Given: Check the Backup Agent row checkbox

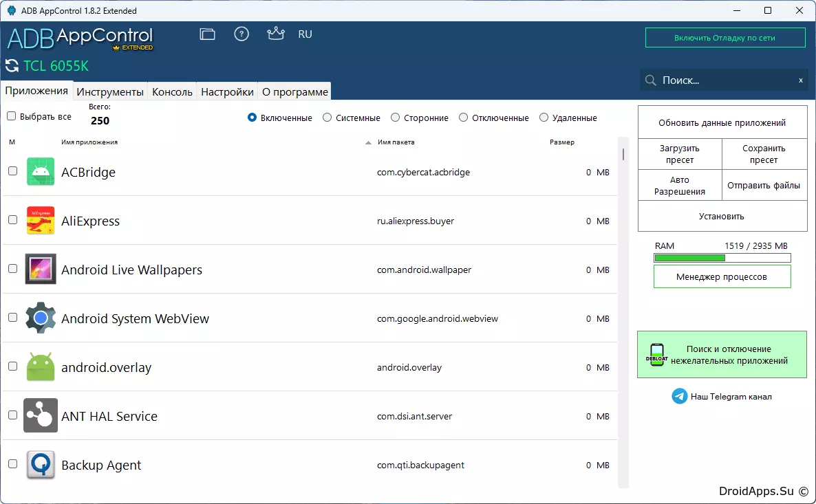Looking at the screenshot, I should click(13, 464).
